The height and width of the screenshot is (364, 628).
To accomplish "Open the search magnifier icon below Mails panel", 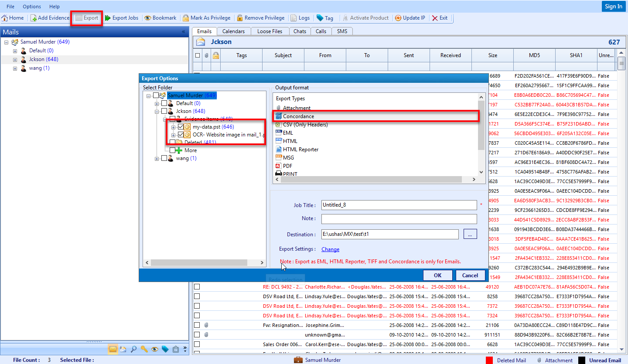I will click(133, 349).
